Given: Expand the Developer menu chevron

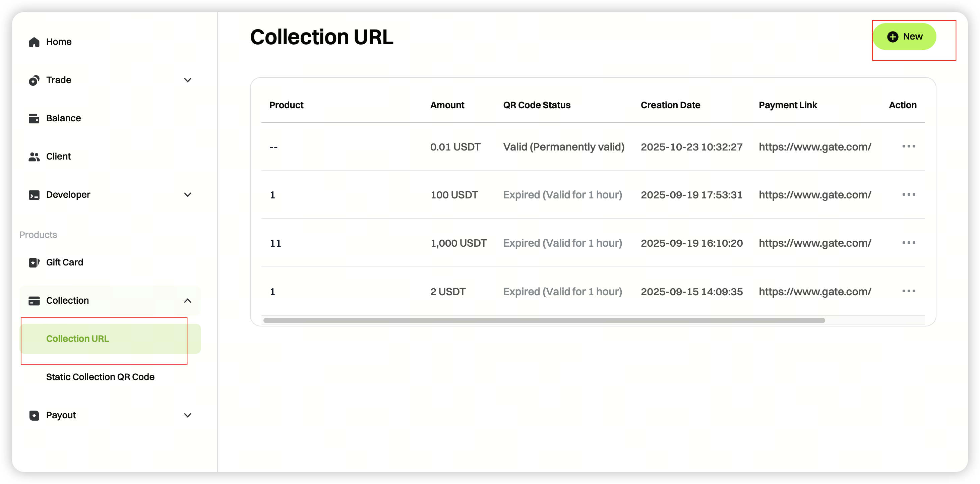Looking at the screenshot, I should [x=188, y=195].
